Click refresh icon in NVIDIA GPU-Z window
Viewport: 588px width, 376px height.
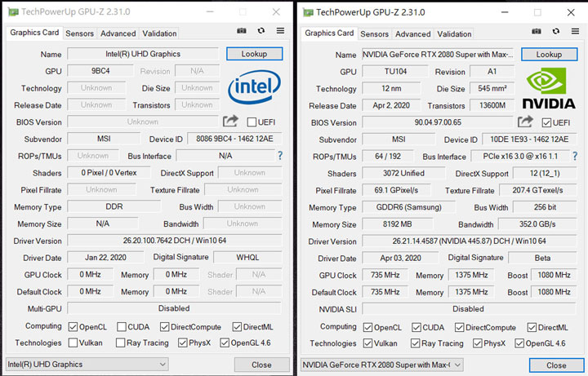556,31
